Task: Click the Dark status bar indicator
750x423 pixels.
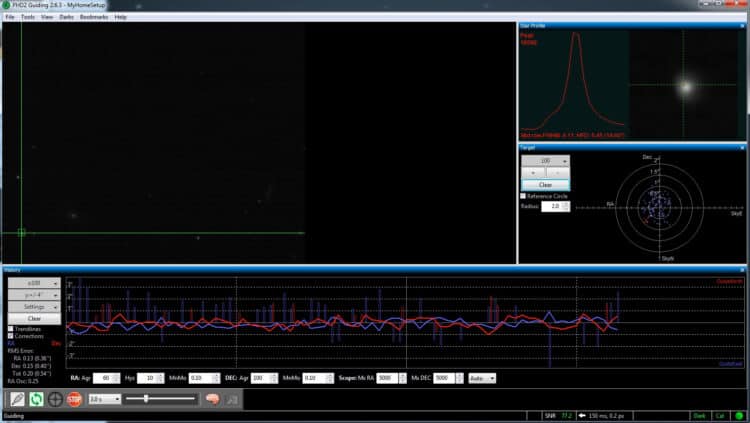Action: point(700,416)
